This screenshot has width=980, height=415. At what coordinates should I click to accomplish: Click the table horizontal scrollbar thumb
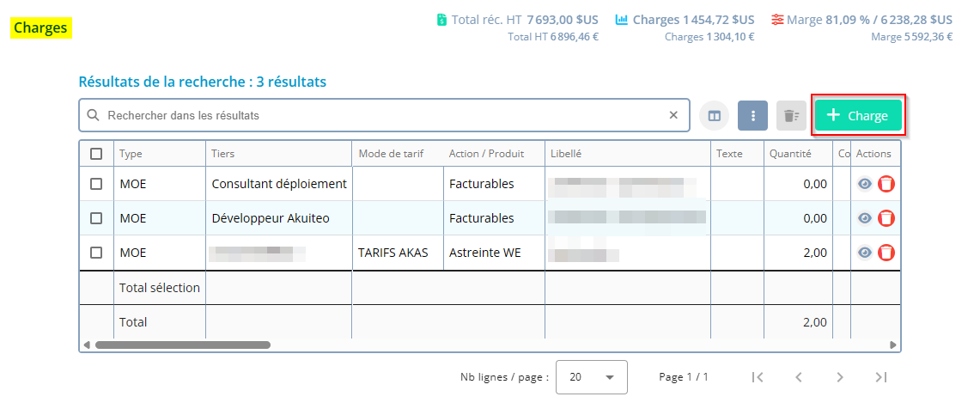pos(182,345)
